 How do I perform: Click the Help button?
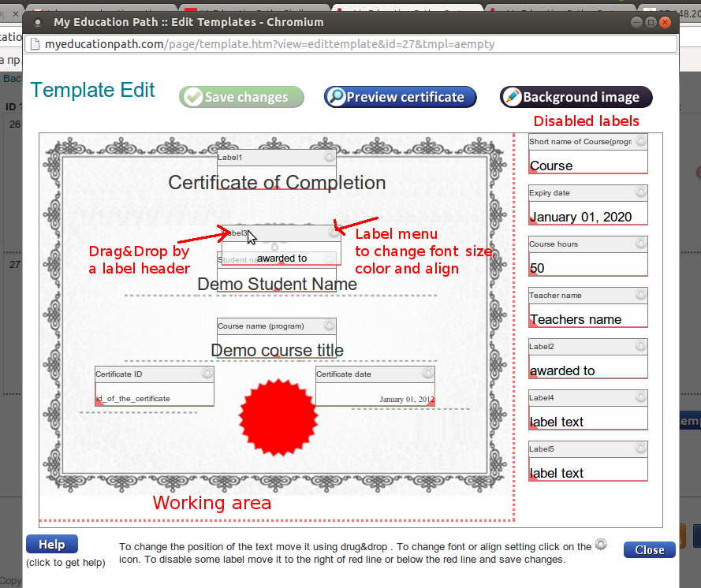(51, 545)
